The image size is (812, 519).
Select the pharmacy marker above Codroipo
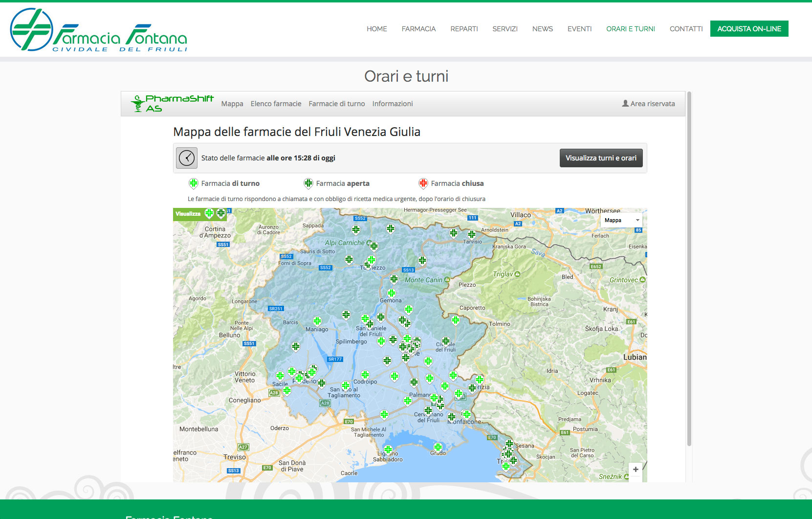(x=365, y=375)
